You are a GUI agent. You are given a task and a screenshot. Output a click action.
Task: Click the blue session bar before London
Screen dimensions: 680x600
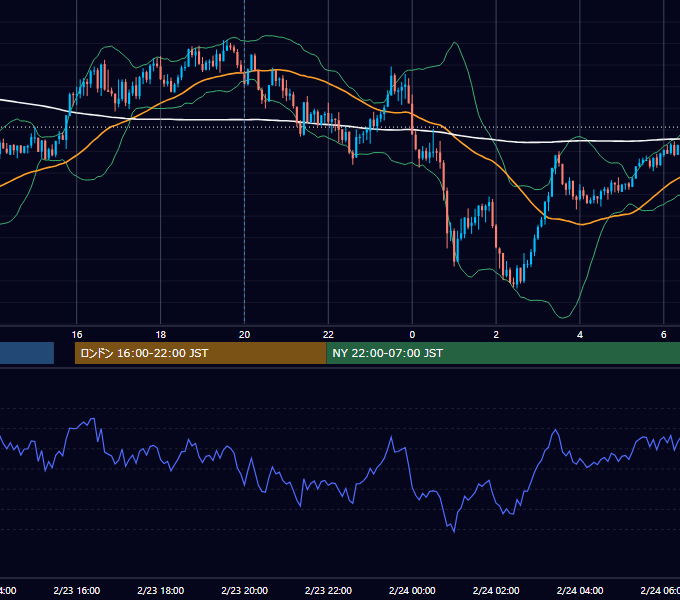(27, 353)
